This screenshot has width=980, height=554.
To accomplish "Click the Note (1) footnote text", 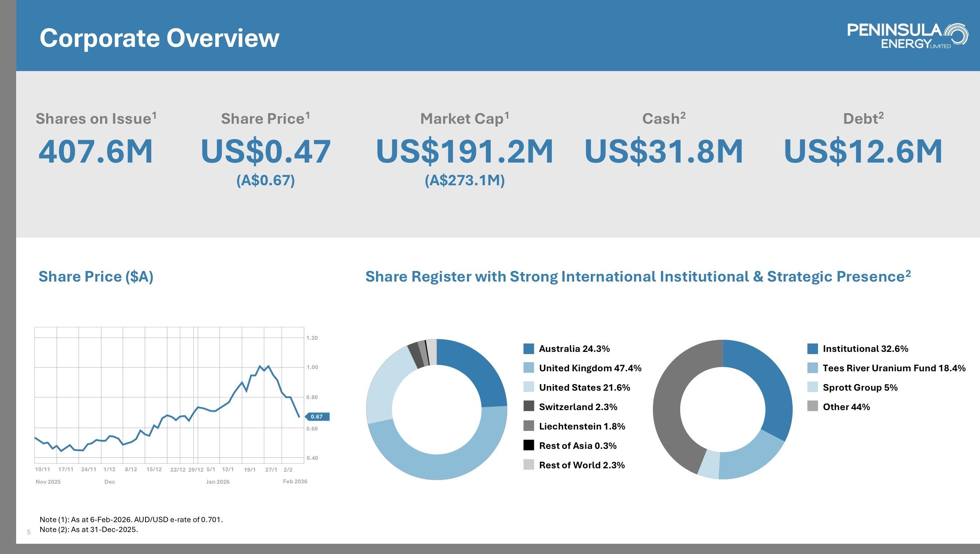I will coord(131,519).
